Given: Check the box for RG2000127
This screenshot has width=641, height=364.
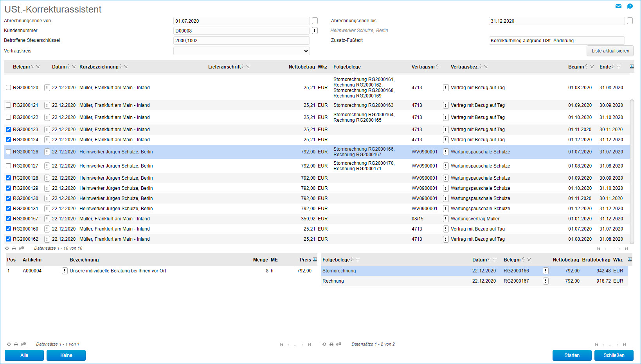Looking at the screenshot, I should click(8, 166).
